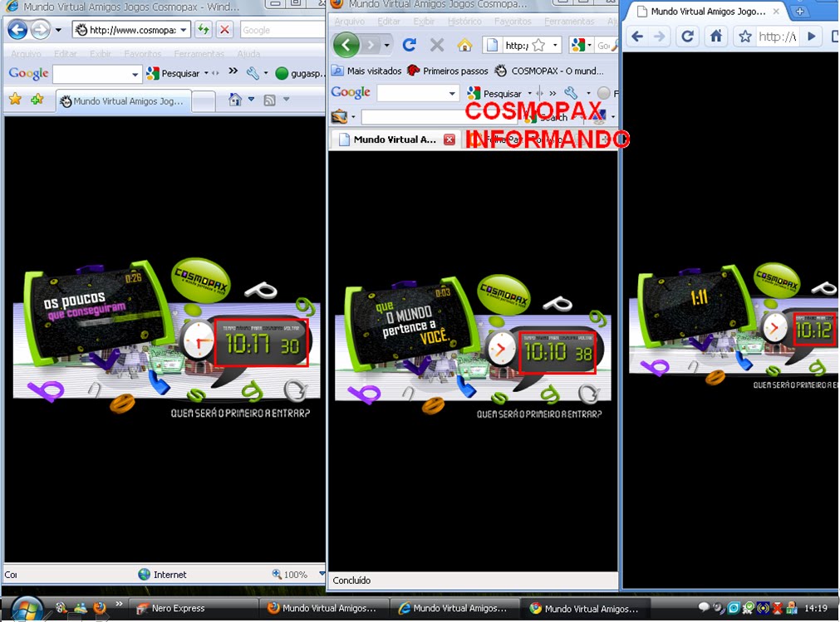
Task: Click RSS feeds icon in Internet Explorer
Action: point(269,100)
